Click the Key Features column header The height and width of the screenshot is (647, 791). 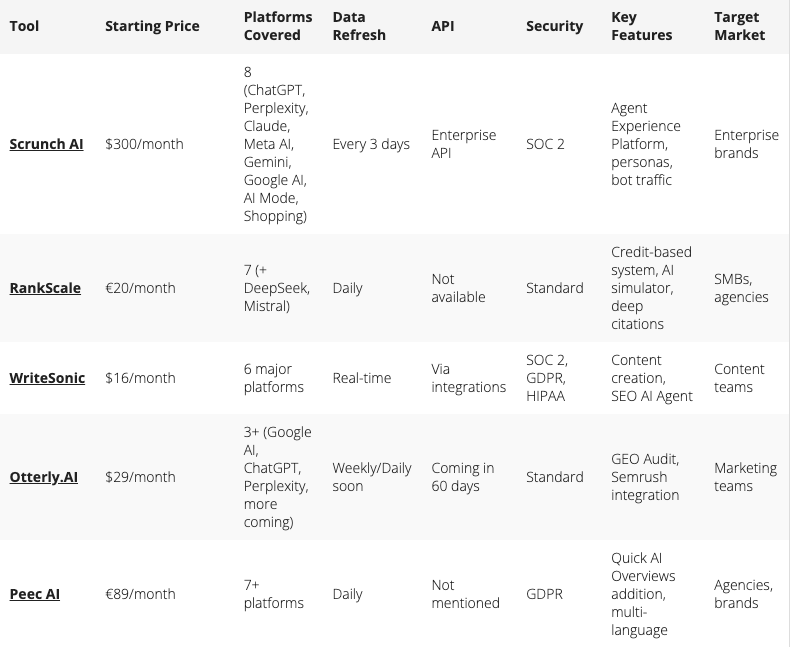pos(642,26)
